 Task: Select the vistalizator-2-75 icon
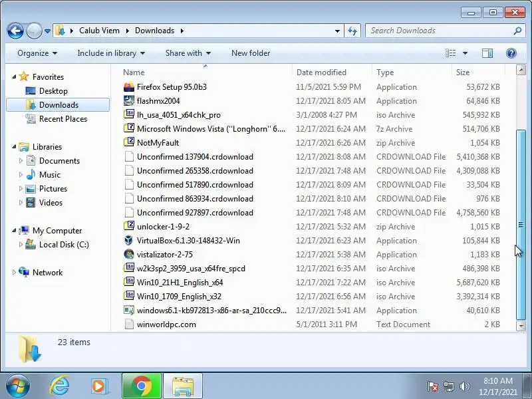(129, 255)
